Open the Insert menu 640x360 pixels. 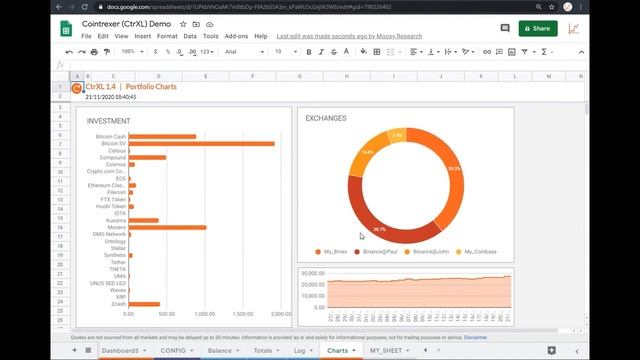142,36
